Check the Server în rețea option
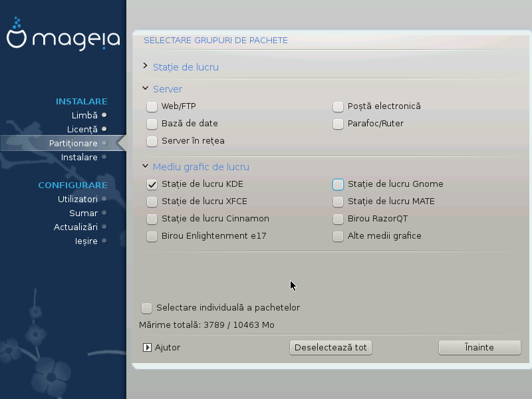 [152, 141]
